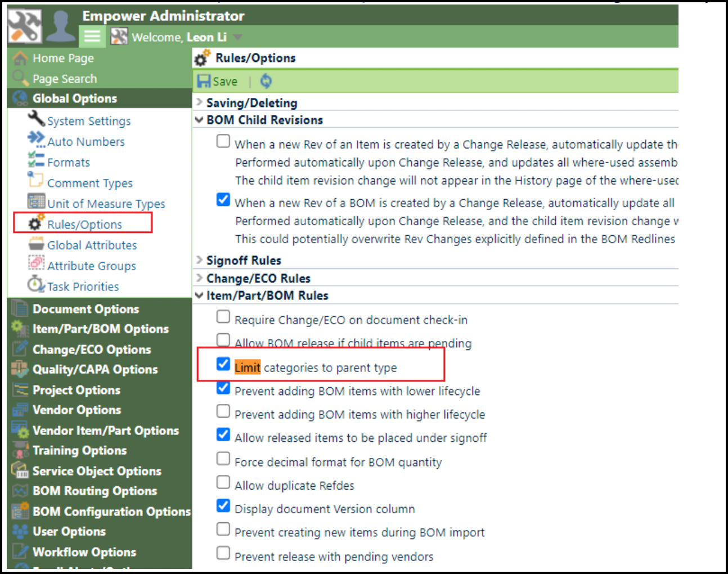Click the Project Options icon
728x574 pixels.
tap(21, 389)
